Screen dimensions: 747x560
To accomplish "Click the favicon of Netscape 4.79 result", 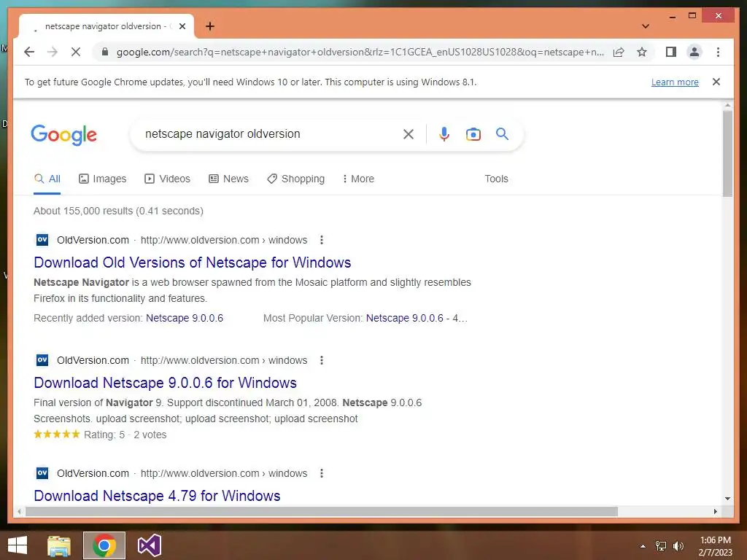I will [x=42, y=472].
